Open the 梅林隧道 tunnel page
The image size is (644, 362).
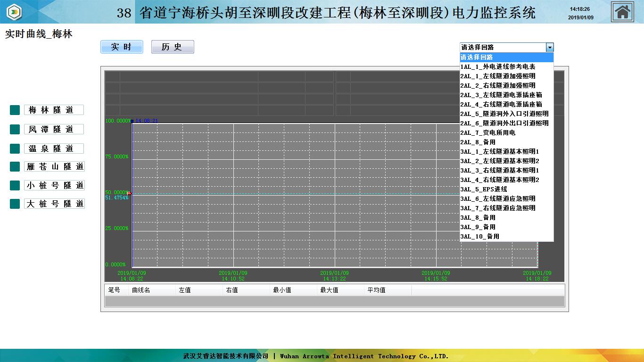pos(54,110)
